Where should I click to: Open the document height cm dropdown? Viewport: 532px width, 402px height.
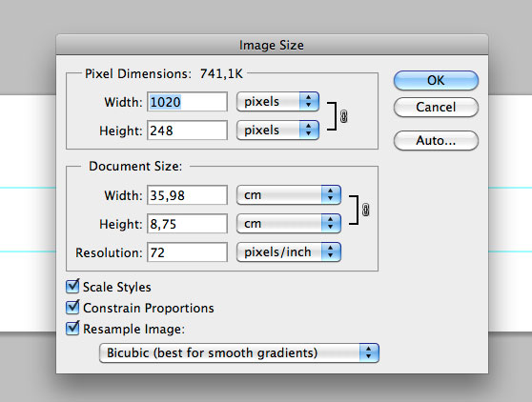[289, 223]
